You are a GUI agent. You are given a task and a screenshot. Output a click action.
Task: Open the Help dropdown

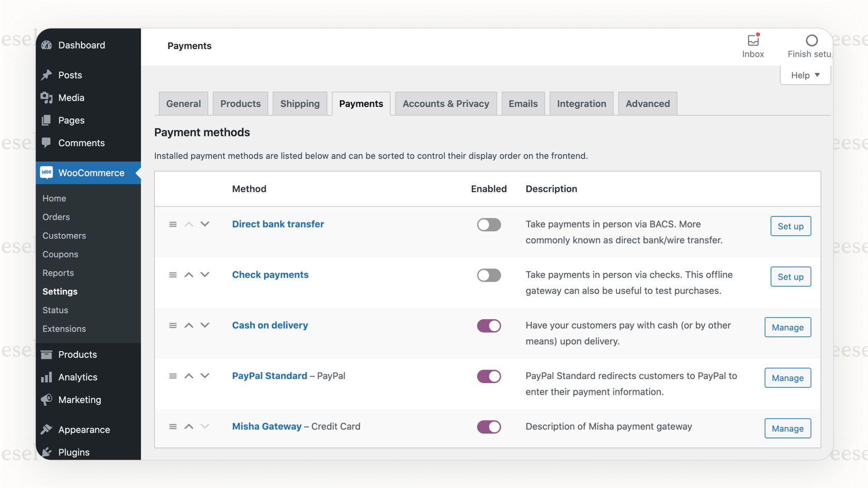point(804,75)
